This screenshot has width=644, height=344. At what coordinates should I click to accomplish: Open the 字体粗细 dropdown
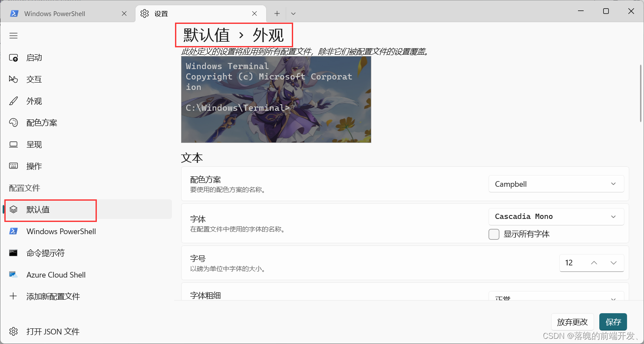pyautogui.click(x=556, y=296)
